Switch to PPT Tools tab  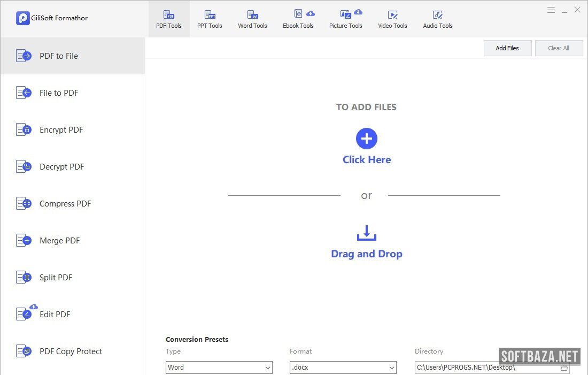pos(210,19)
